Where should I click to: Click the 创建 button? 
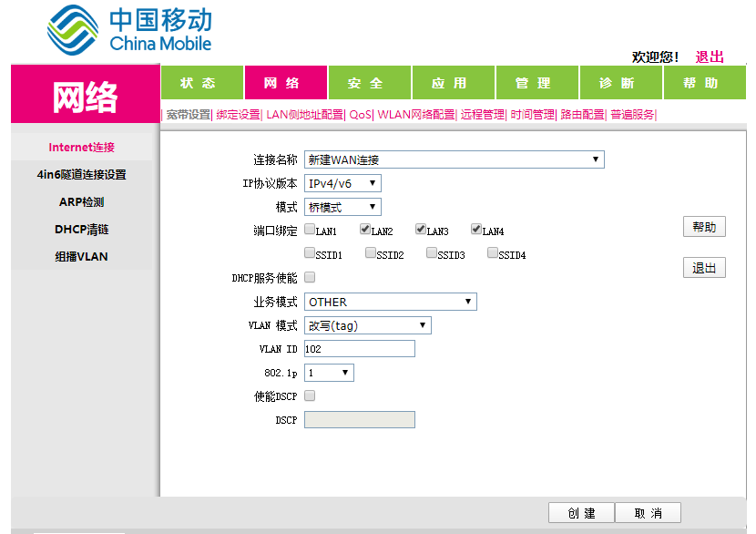(x=581, y=513)
